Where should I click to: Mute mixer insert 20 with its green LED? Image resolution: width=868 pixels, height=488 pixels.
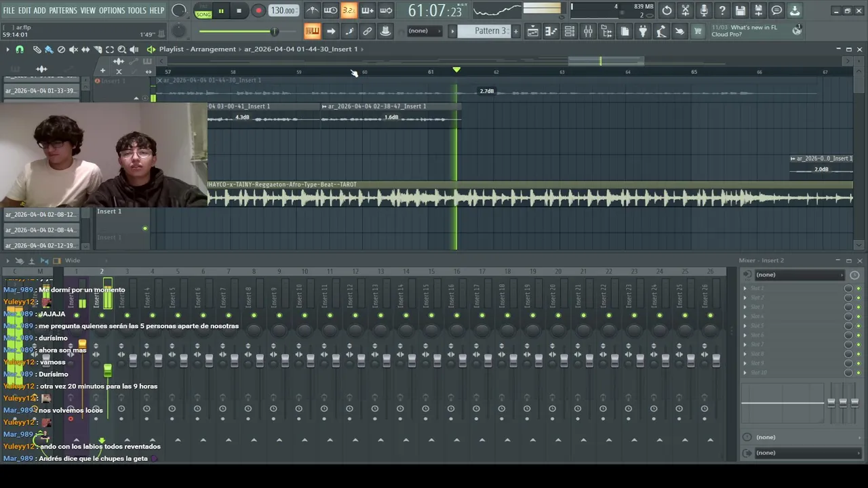[x=558, y=315]
